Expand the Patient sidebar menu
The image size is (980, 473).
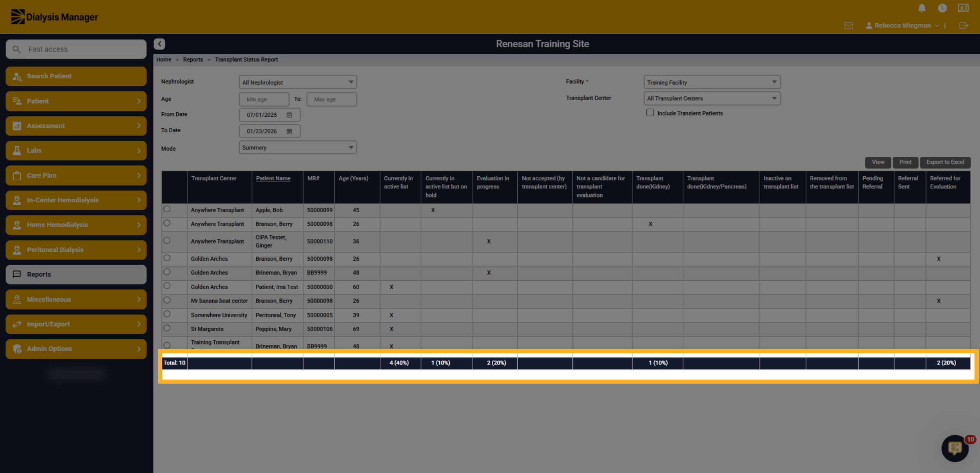[x=76, y=101]
